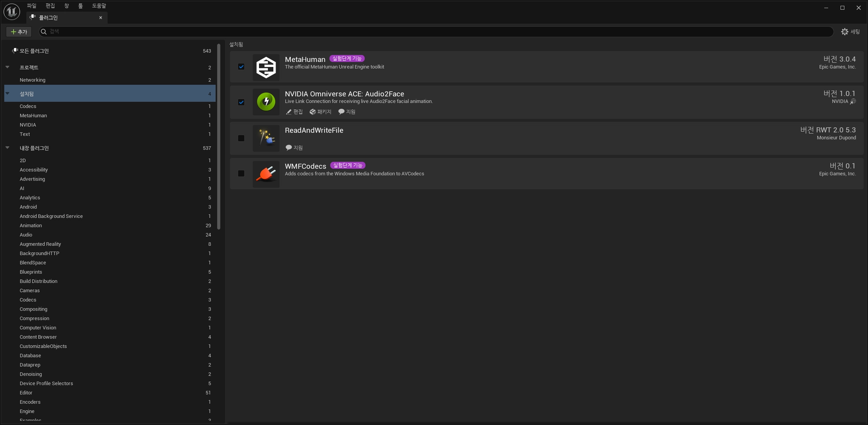Click the package icon under Audio2Face

point(313,112)
